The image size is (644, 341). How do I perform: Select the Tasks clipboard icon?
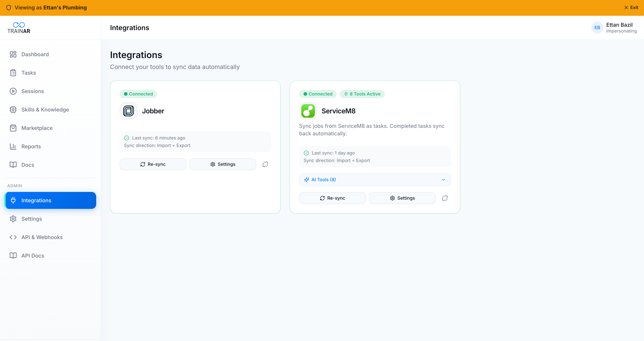[13, 73]
